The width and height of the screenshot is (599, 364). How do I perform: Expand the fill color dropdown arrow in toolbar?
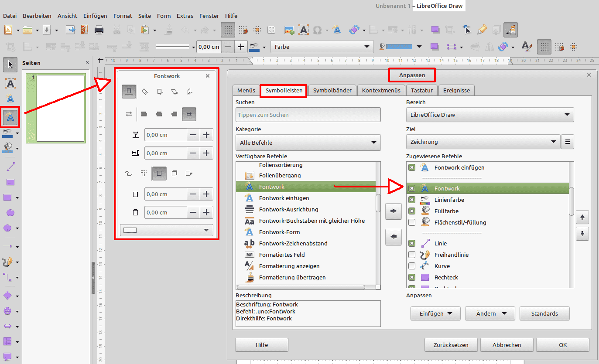(419, 47)
